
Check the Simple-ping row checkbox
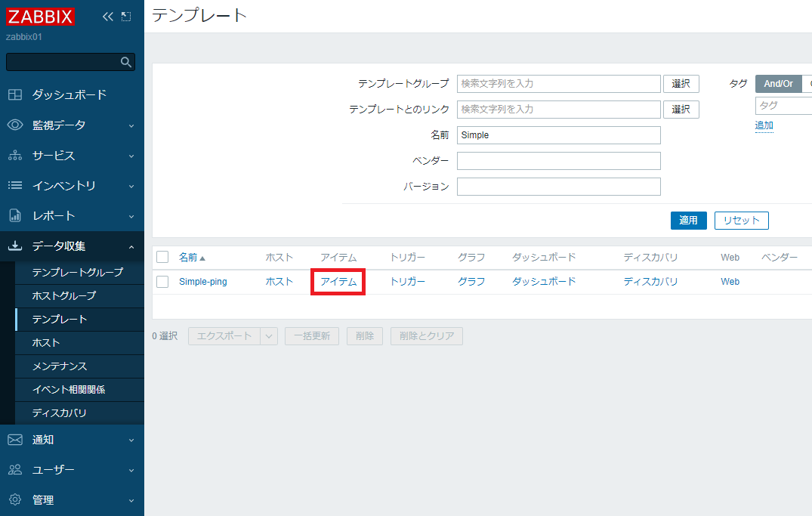(162, 281)
